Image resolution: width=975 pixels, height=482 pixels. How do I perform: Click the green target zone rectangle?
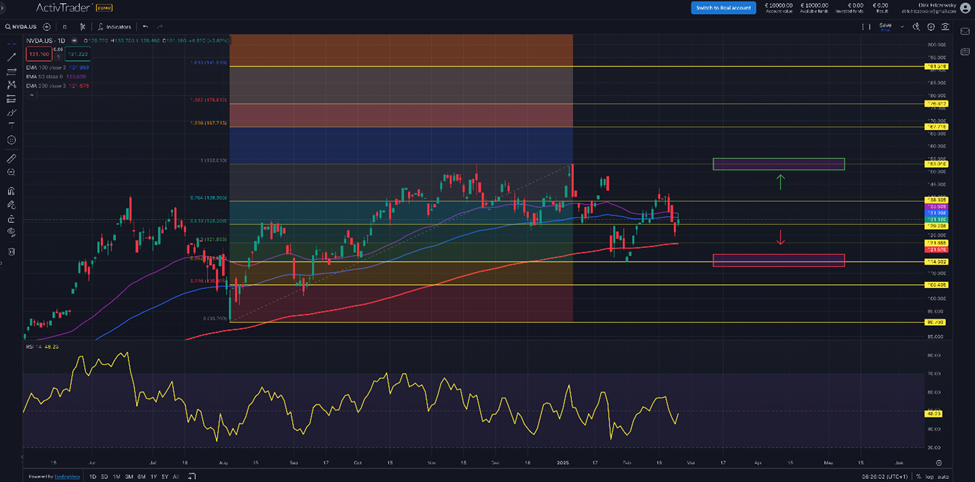pos(778,164)
